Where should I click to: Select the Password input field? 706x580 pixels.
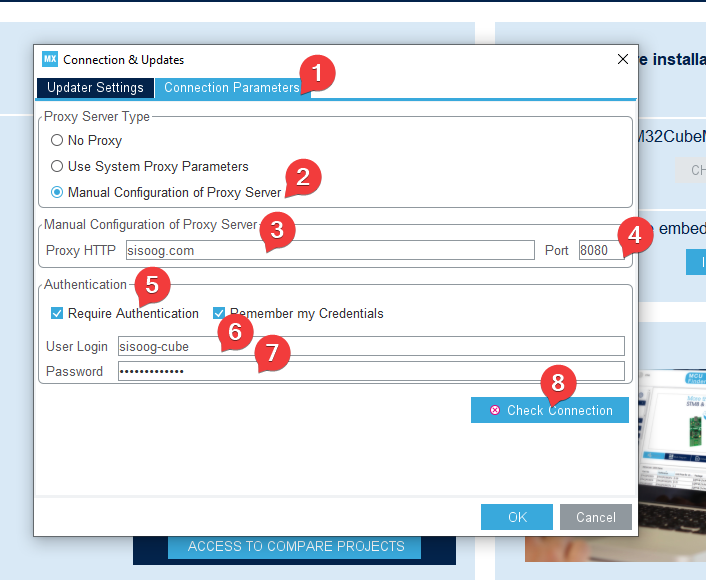tap(370, 372)
